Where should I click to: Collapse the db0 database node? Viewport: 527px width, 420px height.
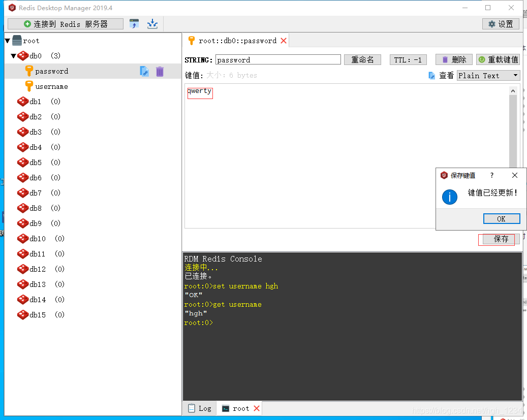click(x=13, y=56)
